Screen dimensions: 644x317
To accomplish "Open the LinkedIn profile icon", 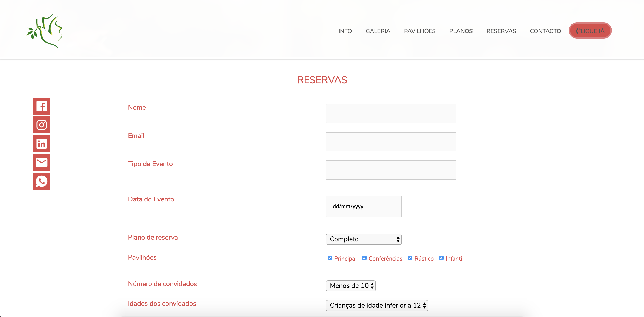I will coord(41,144).
